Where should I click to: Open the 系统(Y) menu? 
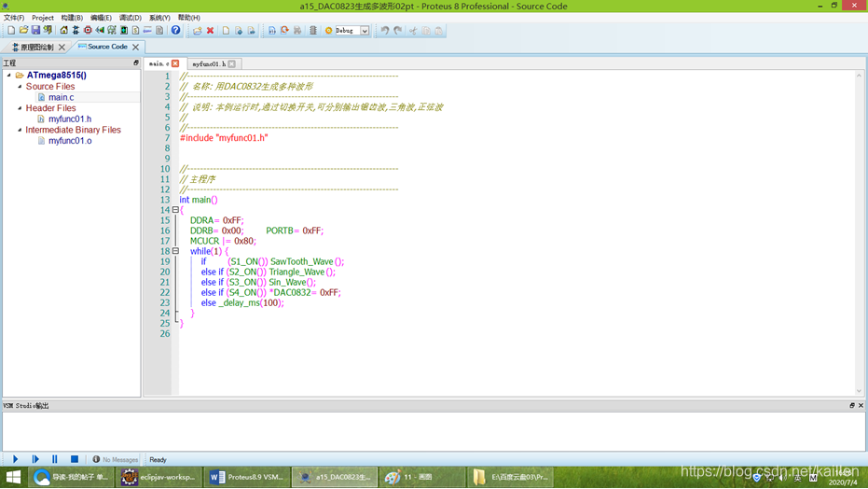[x=159, y=18]
